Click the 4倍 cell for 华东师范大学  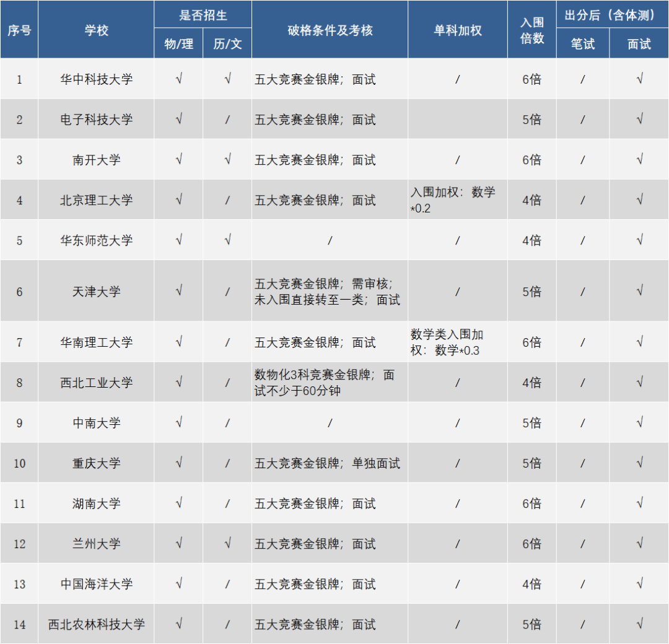coord(532,240)
